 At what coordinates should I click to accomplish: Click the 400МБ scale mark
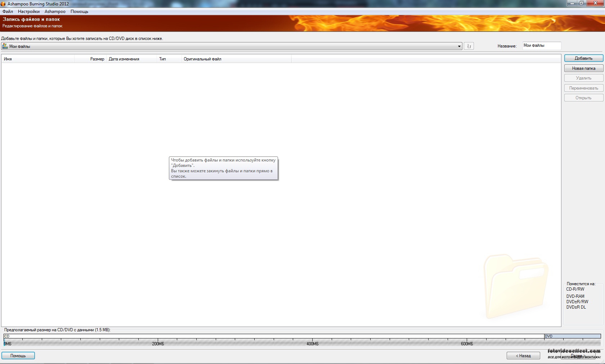(312, 344)
